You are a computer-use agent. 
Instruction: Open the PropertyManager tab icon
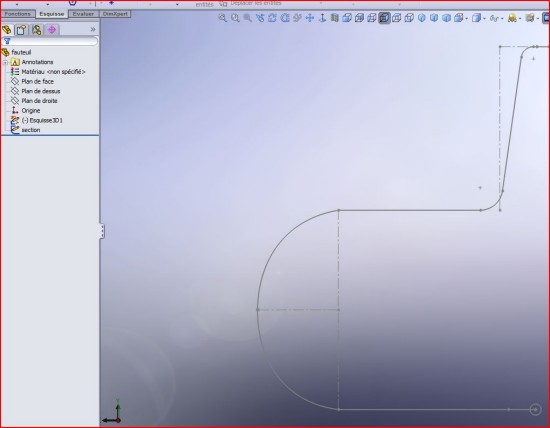tap(21, 30)
